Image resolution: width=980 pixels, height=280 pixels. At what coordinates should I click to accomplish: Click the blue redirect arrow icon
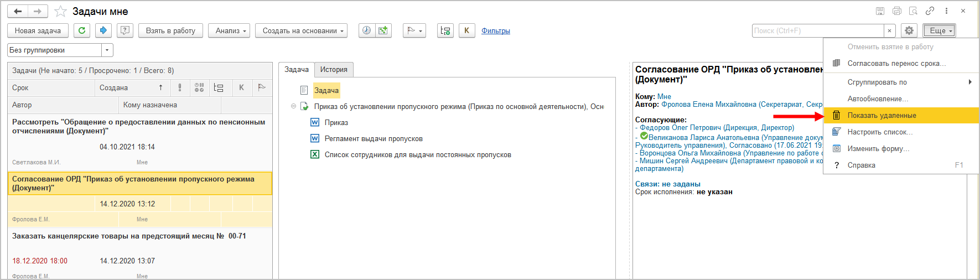click(x=103, y=30)
